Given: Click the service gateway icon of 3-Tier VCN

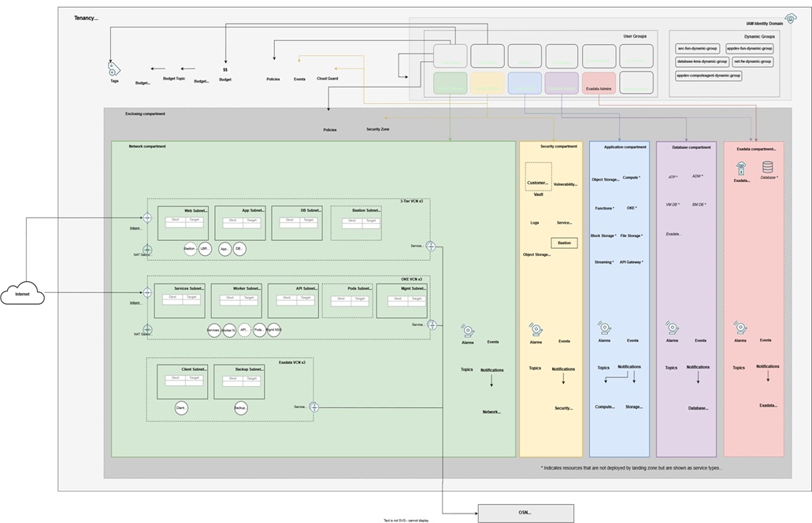Looking at the screenshot, I should coord(431,246).
